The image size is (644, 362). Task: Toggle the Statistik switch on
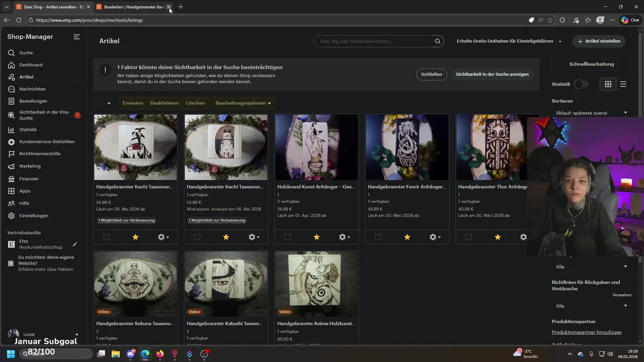pyautogui.click(x=581, y=84)
